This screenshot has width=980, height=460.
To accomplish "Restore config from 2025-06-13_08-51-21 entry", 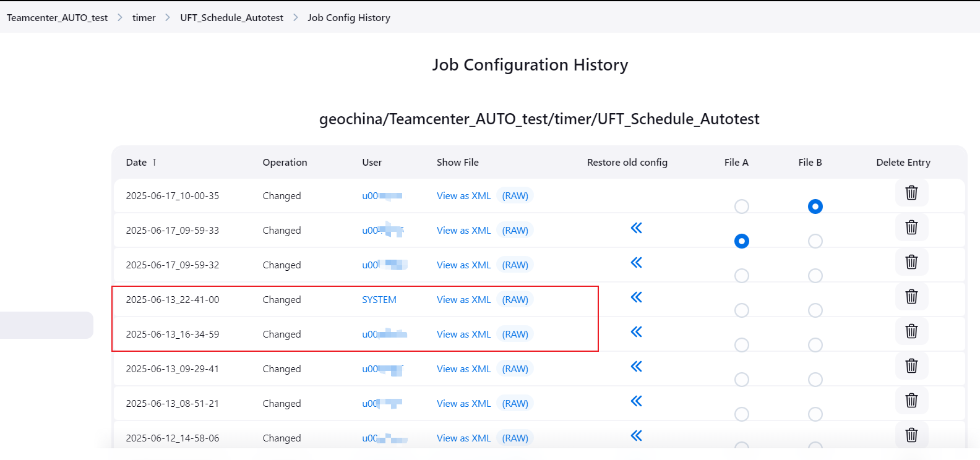I will coord(636,401).
